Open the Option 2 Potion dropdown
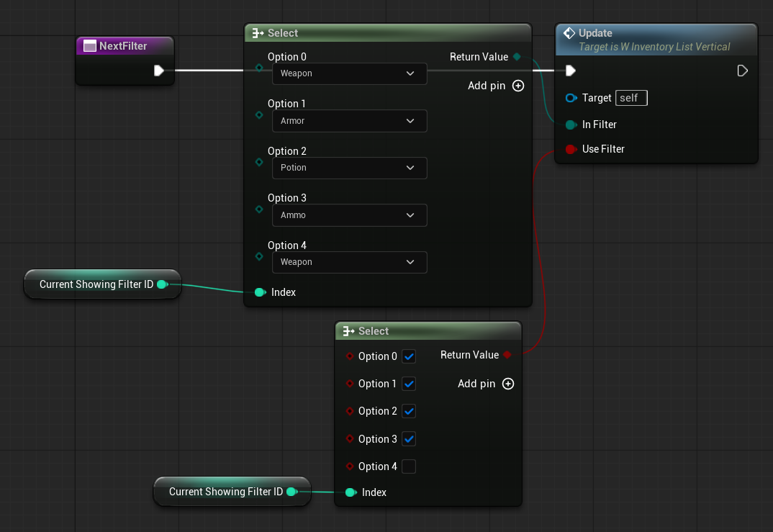This screenshot has height=532, width=773. coord(349,168)
